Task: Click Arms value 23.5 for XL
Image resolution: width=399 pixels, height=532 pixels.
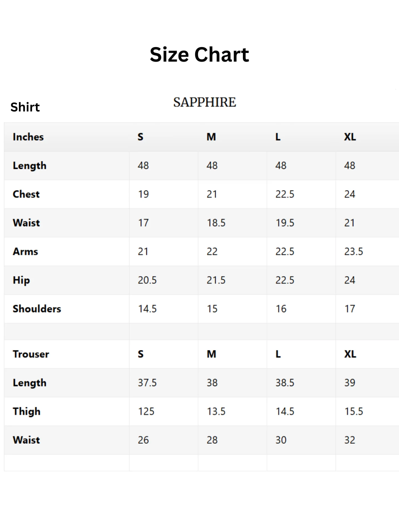Action: 354,252
